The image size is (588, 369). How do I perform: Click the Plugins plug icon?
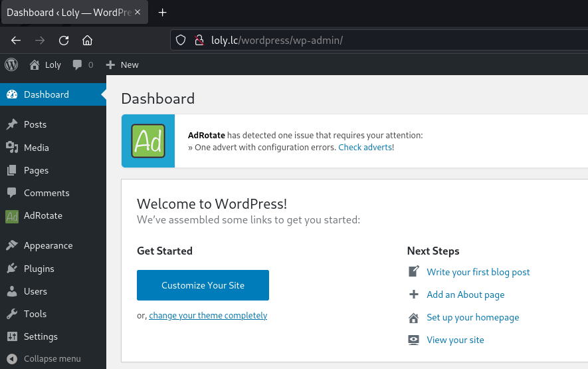(12, 269)
